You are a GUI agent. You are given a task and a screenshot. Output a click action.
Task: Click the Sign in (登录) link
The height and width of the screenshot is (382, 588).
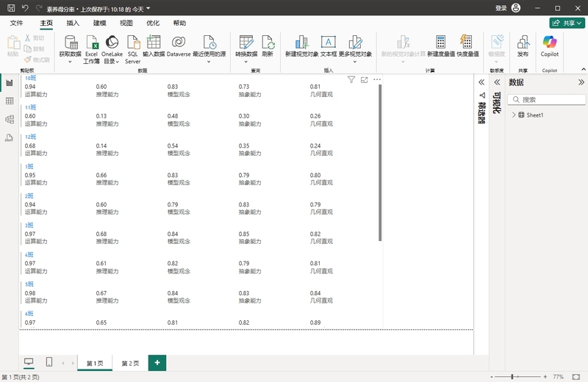(501, 8)
